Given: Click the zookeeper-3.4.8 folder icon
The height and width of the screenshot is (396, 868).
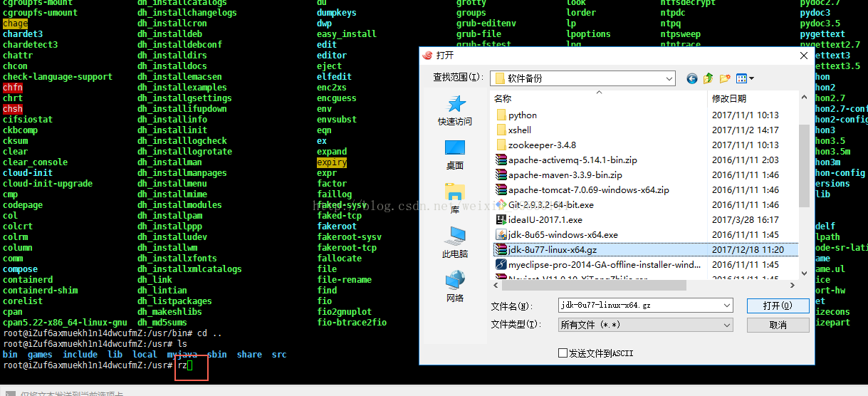Looking at the screenshot, I should coord(501,145).
